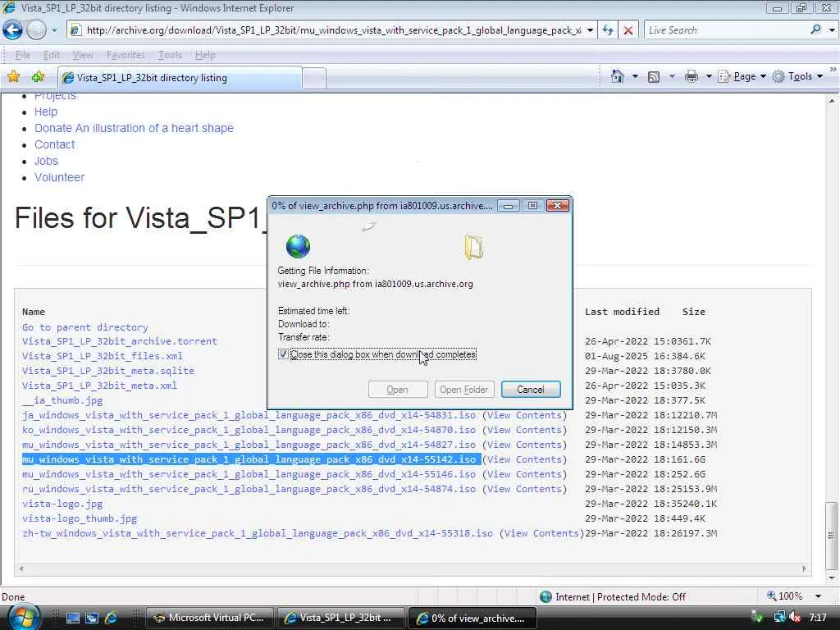Expand the Feeds dropdown arrow
The image size is (840, 630).
point(672,76)
